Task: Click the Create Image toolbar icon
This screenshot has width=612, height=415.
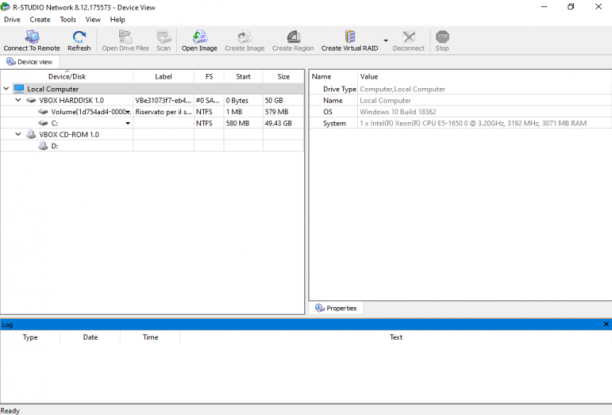Action: (x=245, y=37)
